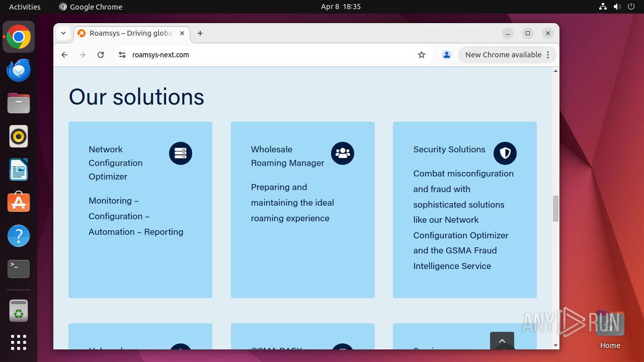Bookmark this page with the star
The width and height of the screenshot is (644, 362).
click(x=422, y=55)
